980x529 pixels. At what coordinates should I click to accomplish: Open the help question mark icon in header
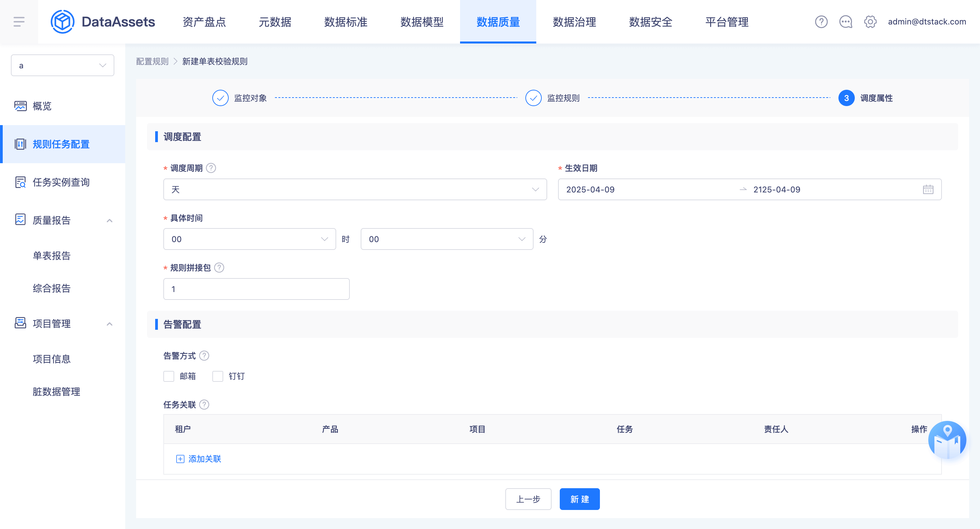click(821, 22)
